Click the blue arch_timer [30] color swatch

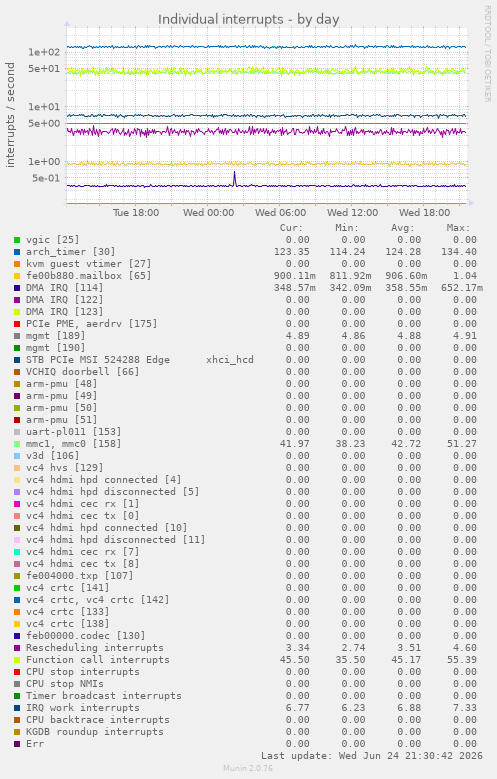(17, 252)
